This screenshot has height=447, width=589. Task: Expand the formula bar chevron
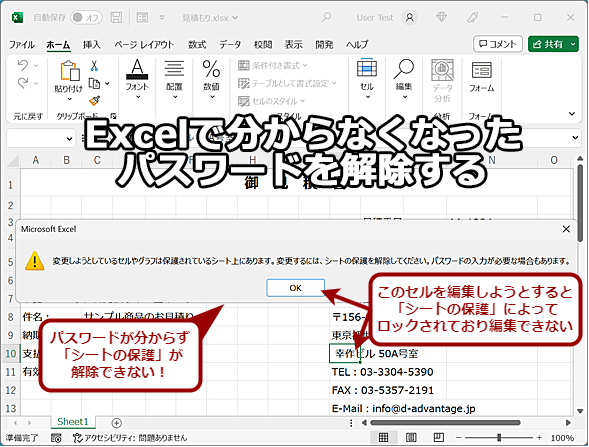pos(575,137)
